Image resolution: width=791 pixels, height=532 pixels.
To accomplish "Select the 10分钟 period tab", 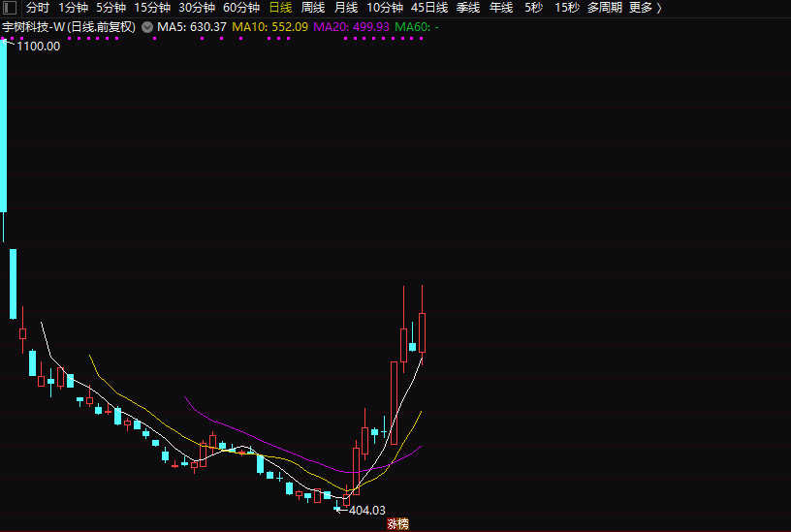I will (x=385, y=8).
